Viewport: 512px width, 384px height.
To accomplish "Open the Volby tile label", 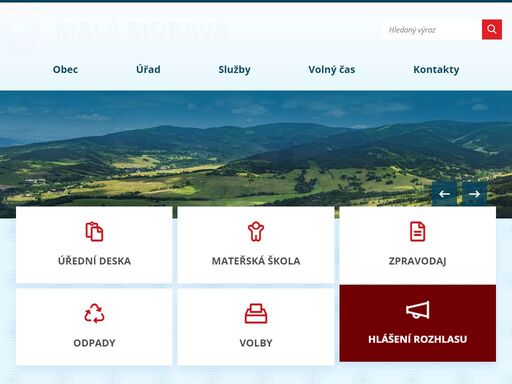I will (x=256, y=343).
